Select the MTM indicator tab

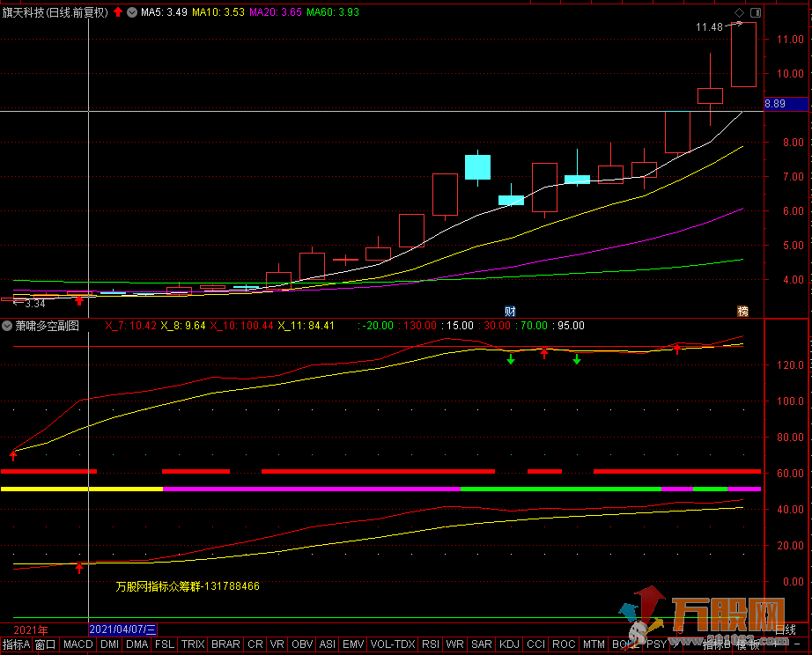click(594, 644)
